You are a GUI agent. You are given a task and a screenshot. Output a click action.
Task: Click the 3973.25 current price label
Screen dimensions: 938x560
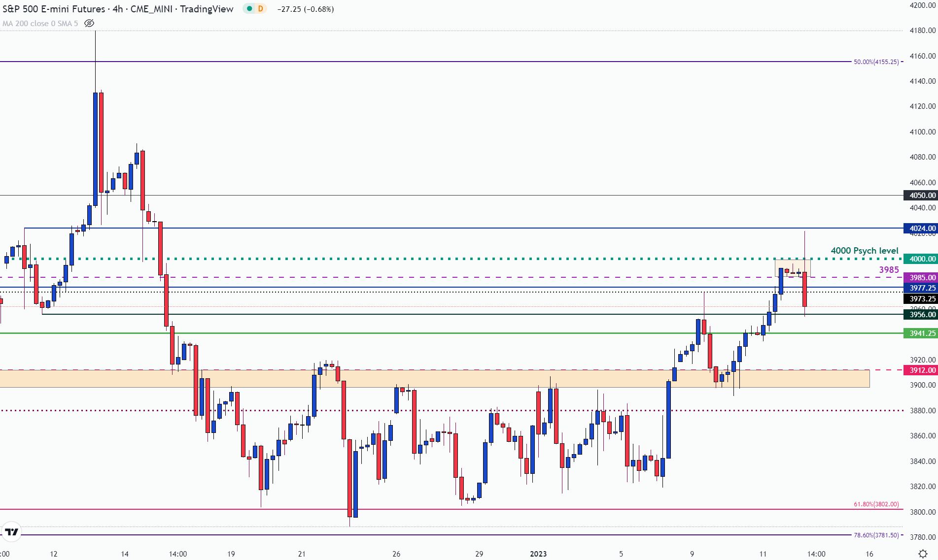(920, 298)
